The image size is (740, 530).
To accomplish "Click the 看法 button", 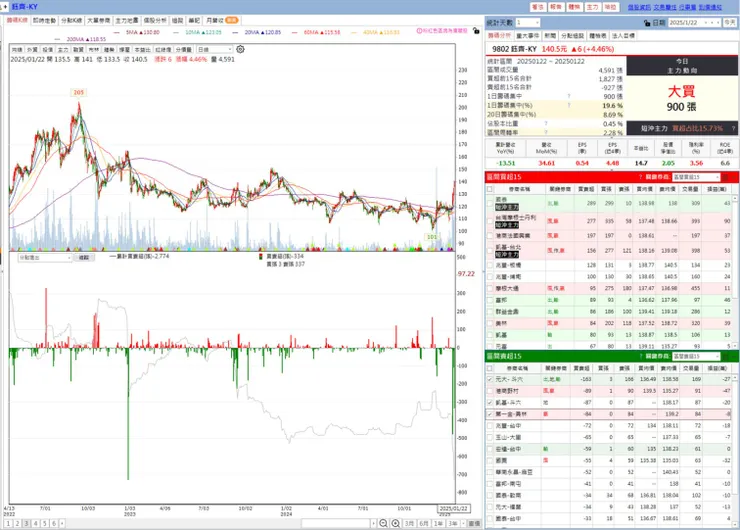I will coord(538,7).
